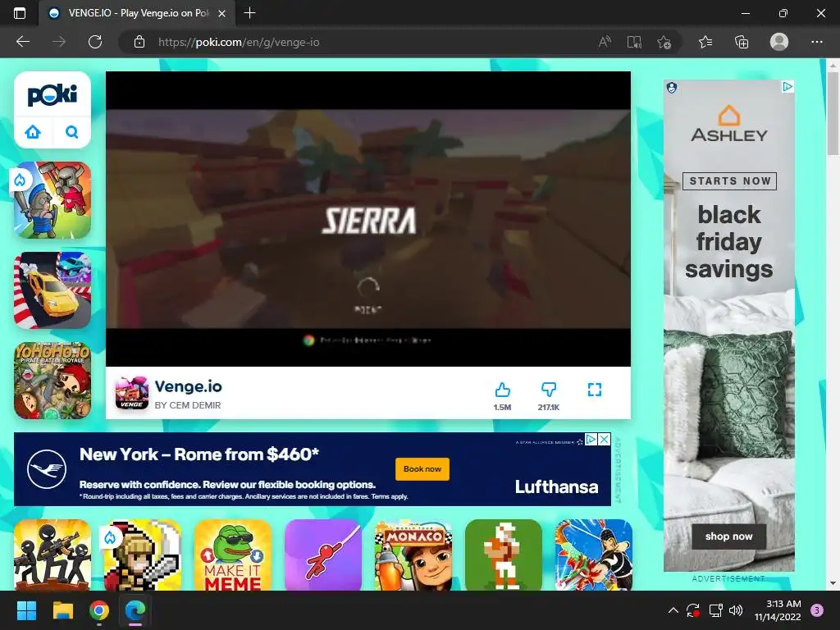Click the SIERRA game loading screen
This screenshot has width=840, height=630.
[368, 219]
